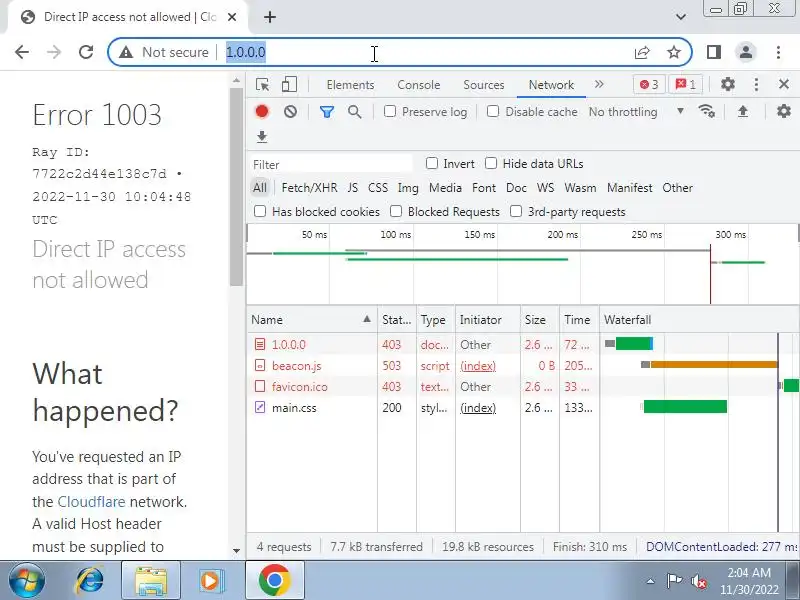Open the No throttling dropdown

click(x=636, y=112)
